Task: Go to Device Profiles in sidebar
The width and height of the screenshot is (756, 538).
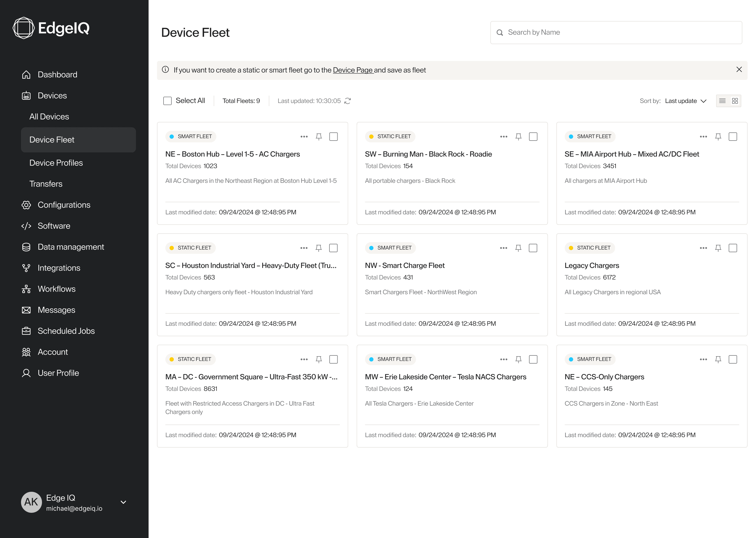Action: coord(56,163)
